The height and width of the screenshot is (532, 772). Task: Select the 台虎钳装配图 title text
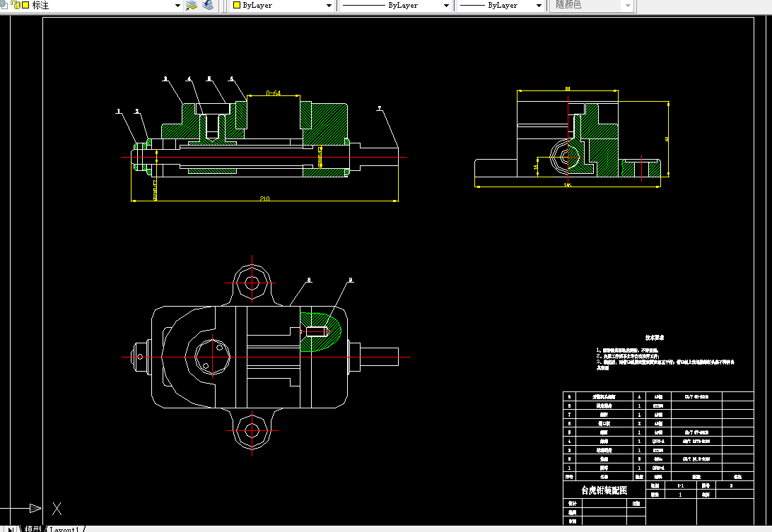pos(604,490)
